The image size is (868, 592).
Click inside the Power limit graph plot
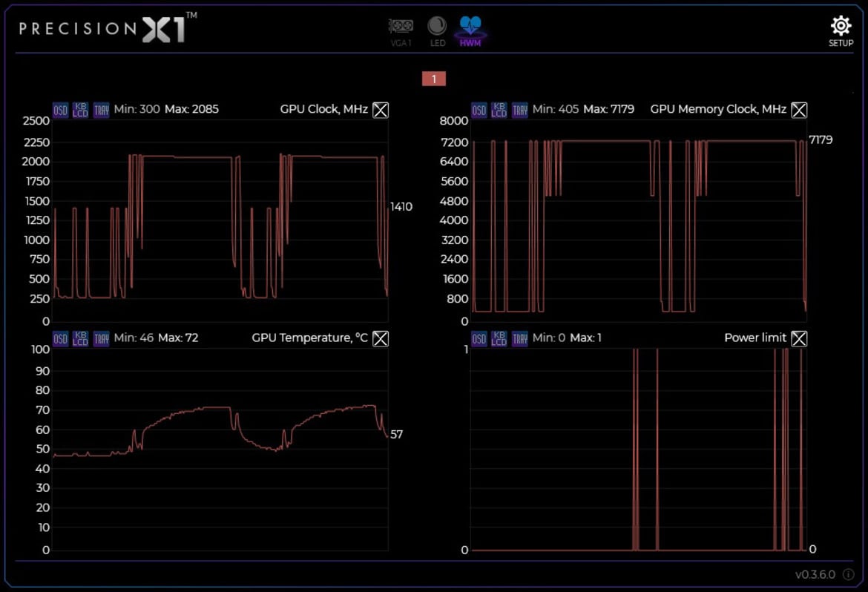(x=639, y=450)
